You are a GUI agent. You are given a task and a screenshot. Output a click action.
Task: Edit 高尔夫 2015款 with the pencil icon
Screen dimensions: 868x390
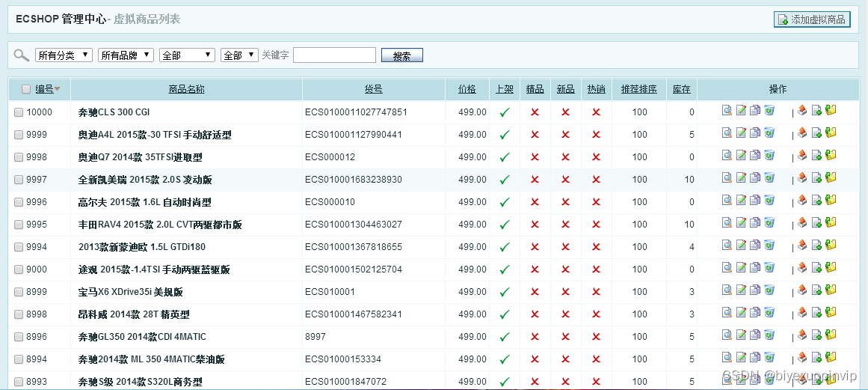[741, 200]
